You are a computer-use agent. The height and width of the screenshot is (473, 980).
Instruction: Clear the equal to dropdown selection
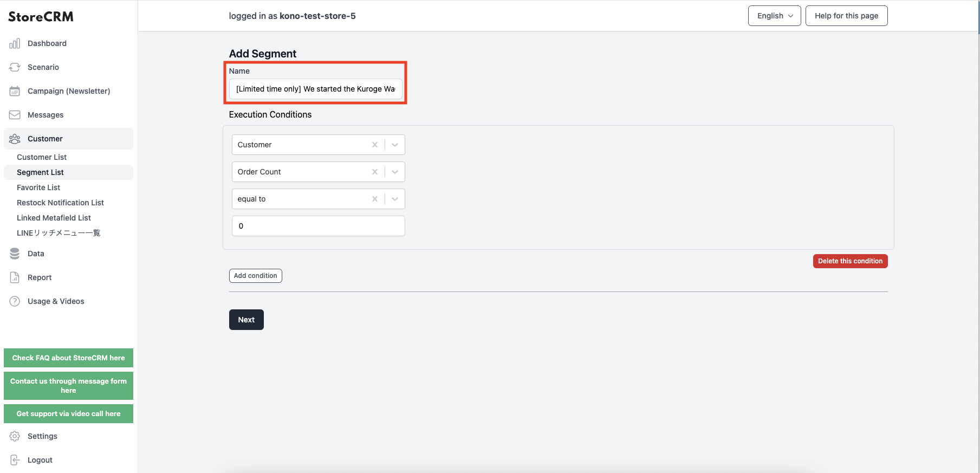point(374,199)
